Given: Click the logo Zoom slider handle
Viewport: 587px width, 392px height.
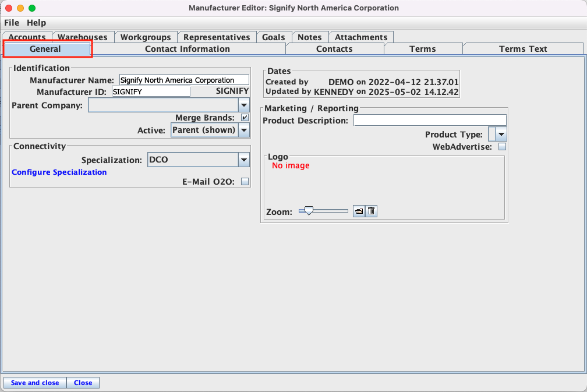Looking at the screenshot, I should (309, 211).
